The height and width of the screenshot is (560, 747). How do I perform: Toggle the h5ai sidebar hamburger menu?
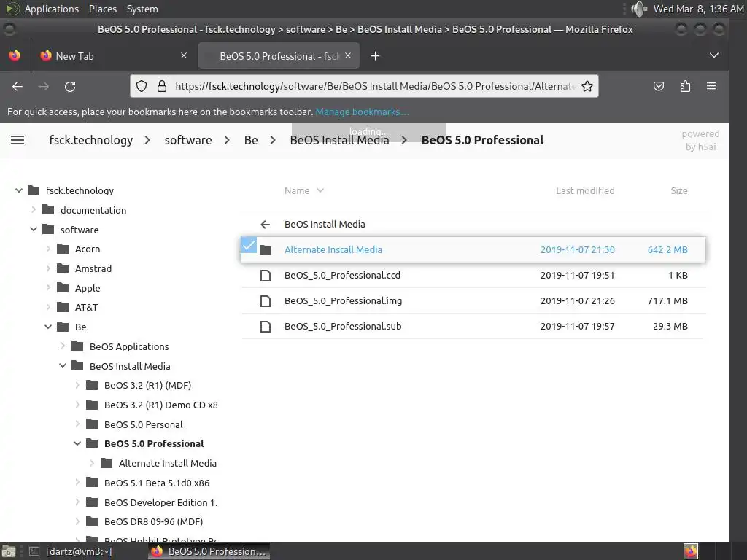click(18, 140)
